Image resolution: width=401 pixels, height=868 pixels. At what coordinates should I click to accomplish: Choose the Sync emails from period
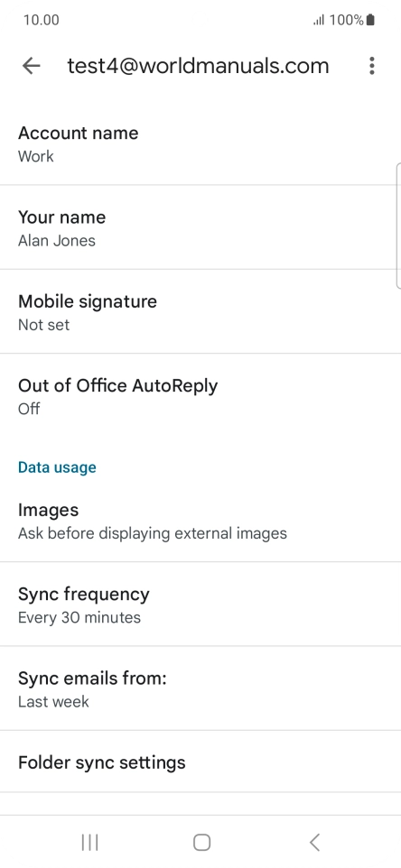[200, 688]
